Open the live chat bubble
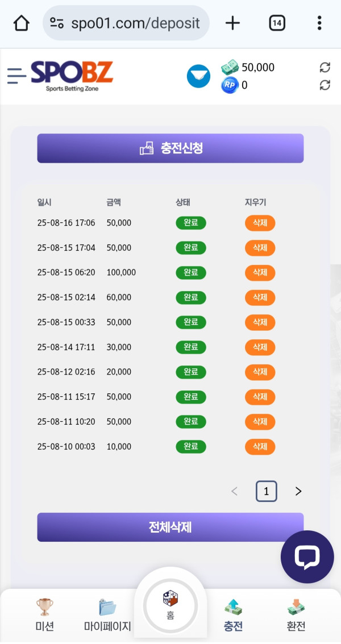This screenshot has height=644, width=341. click(x=307, y=557)
